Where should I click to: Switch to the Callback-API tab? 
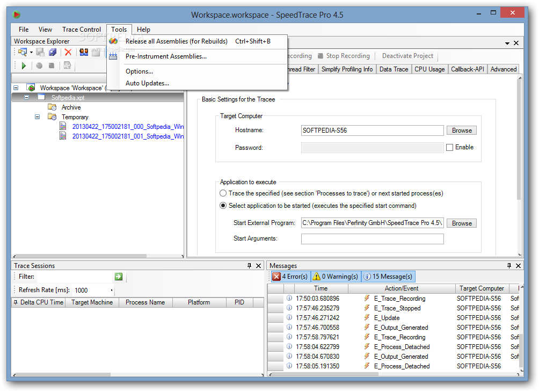467,69
